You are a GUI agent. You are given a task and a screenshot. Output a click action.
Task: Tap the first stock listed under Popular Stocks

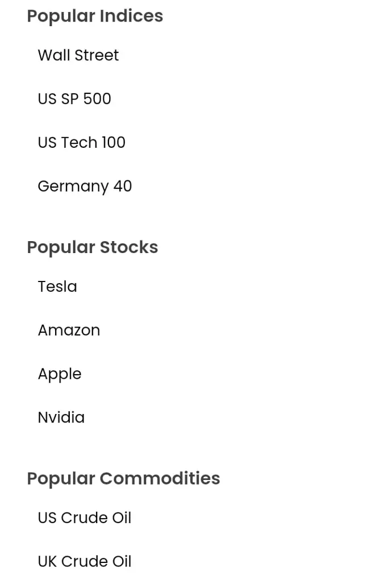point(57,287)
